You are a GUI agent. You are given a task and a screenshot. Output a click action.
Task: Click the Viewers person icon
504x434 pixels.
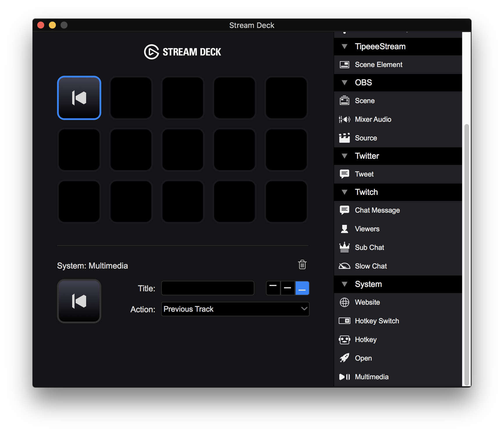click(x=345, y=229)
